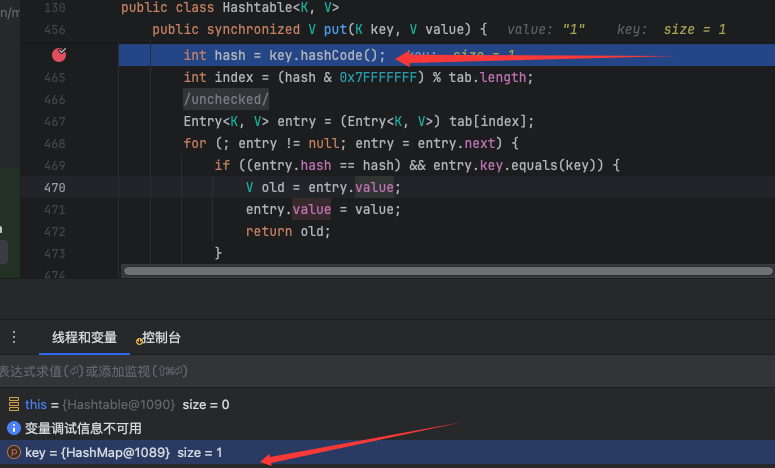The image size is (775, 468).
Task: Focus the expression evaluation input field
Action: point(388,371)
